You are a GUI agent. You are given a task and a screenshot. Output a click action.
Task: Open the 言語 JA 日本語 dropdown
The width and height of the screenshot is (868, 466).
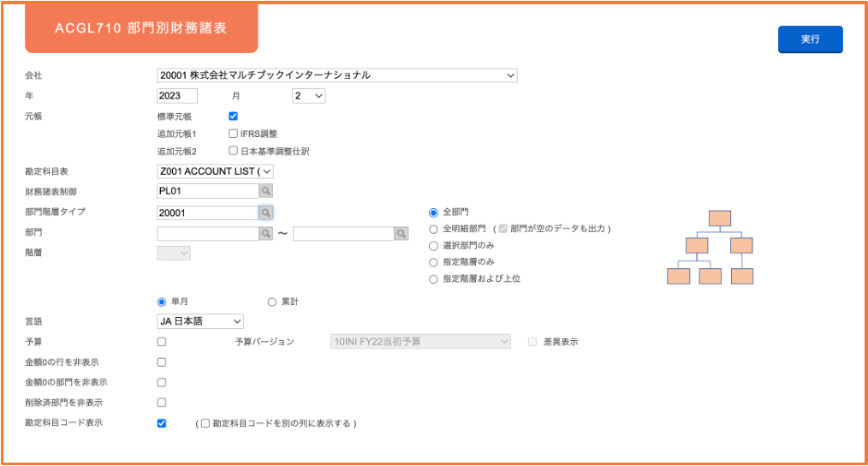[200, 321]
